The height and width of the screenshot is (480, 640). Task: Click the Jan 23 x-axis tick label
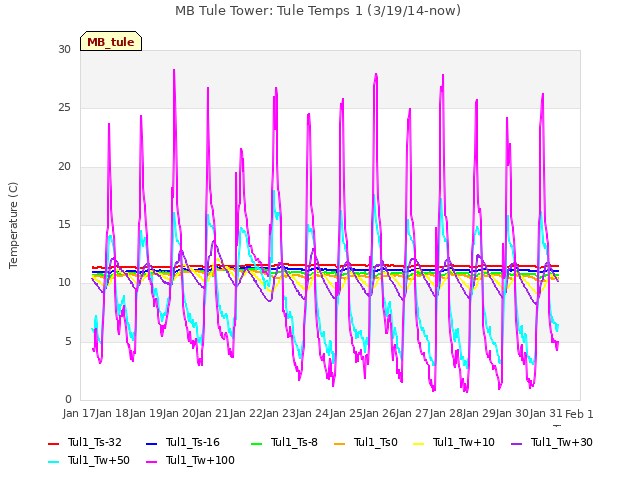279,413
